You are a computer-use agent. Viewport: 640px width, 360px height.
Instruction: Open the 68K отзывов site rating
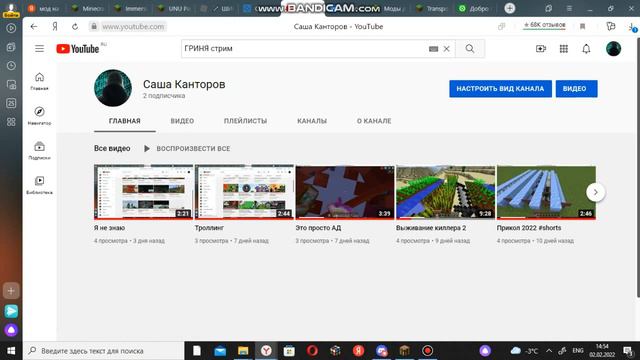click(x=544, y=25)
